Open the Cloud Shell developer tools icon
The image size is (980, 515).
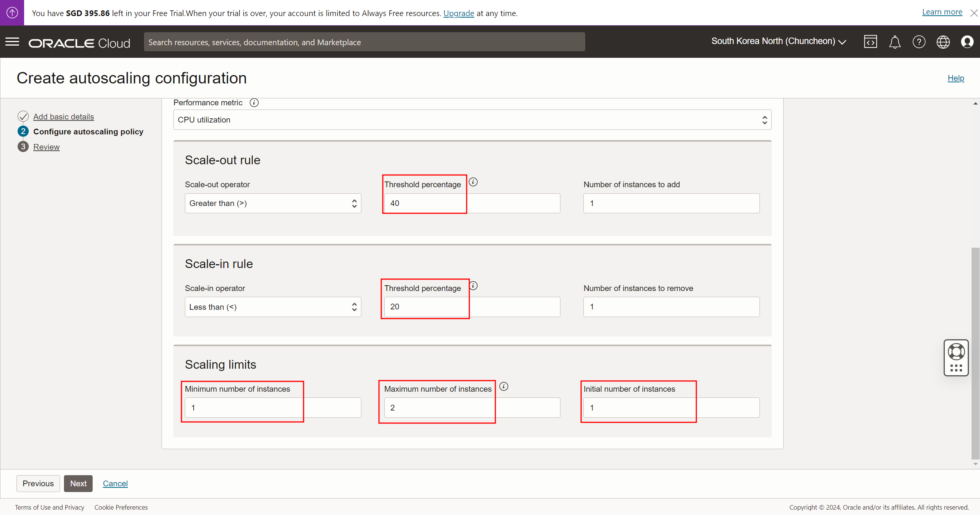pos(870,42)
